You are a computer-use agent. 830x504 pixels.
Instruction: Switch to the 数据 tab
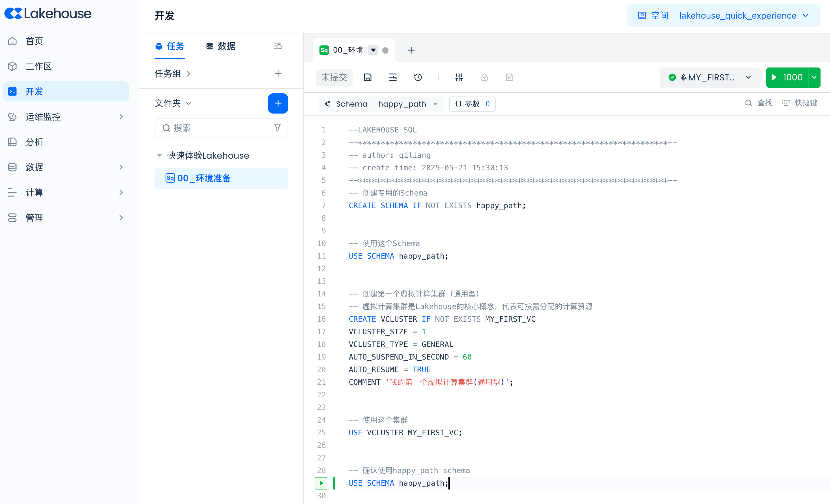[x=221, y=46]
